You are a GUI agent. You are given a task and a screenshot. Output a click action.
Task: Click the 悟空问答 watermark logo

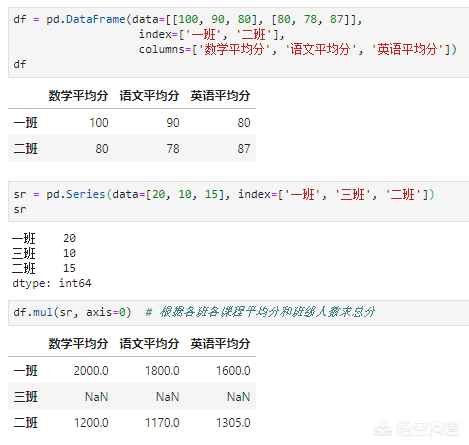[417, 429]
